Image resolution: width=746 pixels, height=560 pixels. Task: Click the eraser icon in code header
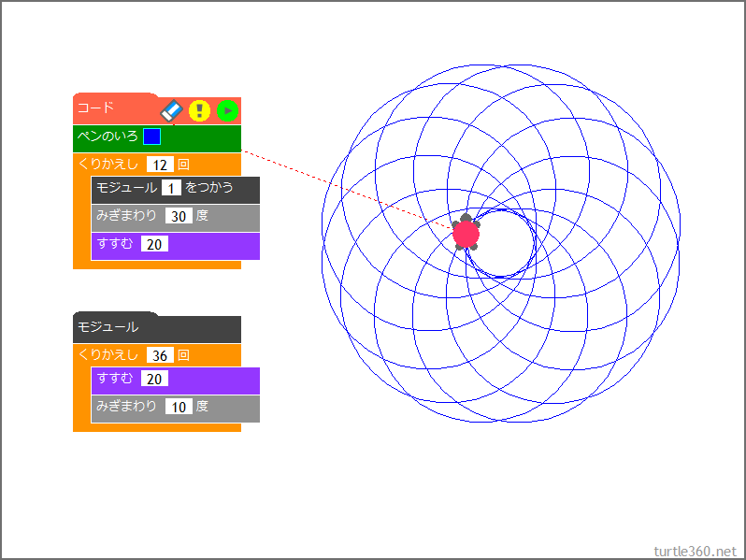(171, 110)
